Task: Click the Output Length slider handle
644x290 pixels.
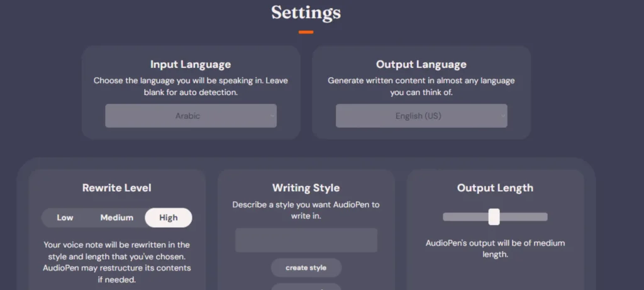Action: [494, 217]
